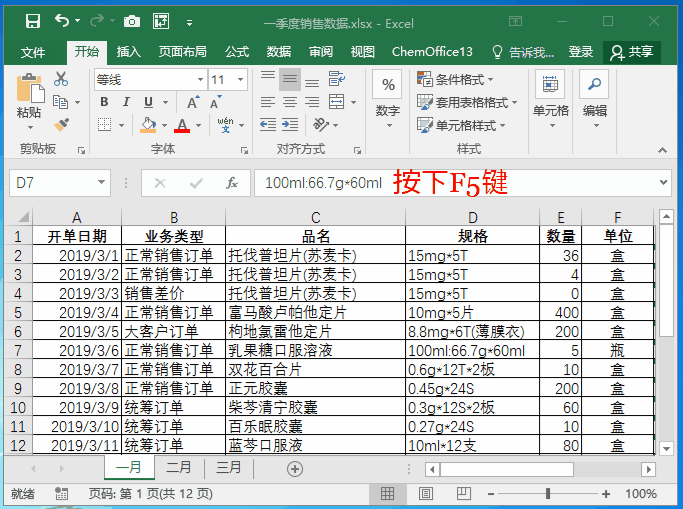Align cell text to the left
Screen dimensions: 683x509
pyautogui.click(x=267, y=102)
